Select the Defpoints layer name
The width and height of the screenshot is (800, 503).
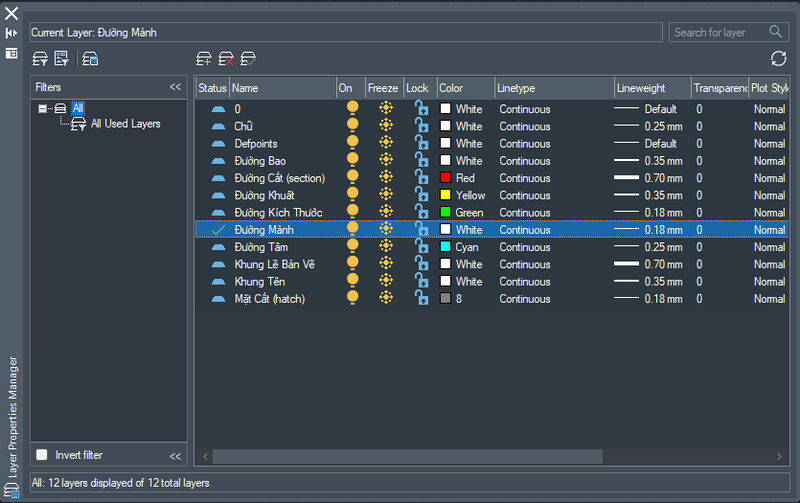(x=256, y=144)
